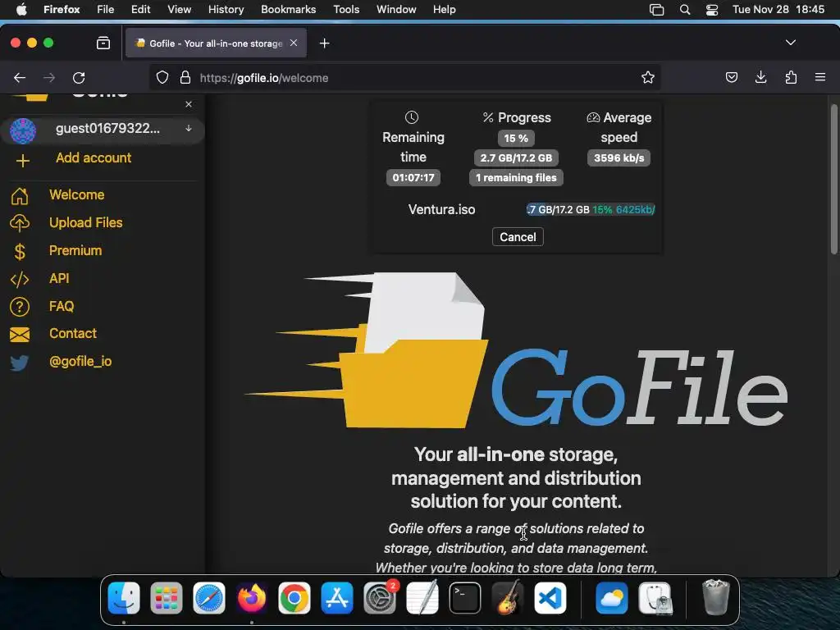
Task: Open the Upload Files link
Action: click(85, 223)
